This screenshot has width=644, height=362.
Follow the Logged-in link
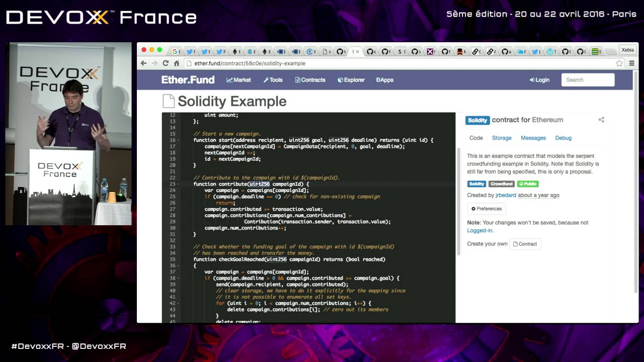pyautogui.click(x=479, y=230)
